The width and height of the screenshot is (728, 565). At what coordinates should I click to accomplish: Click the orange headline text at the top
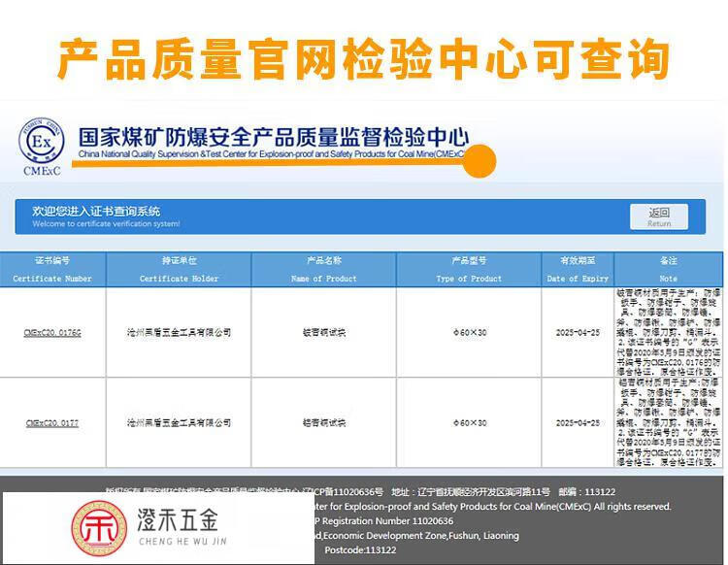coord(363,58)
